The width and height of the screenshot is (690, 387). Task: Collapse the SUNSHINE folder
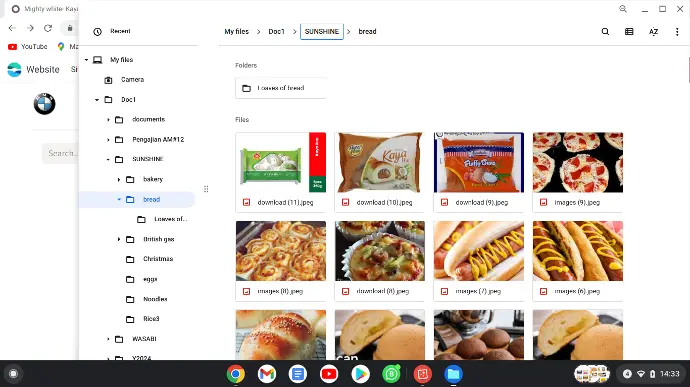pos(108,159)
